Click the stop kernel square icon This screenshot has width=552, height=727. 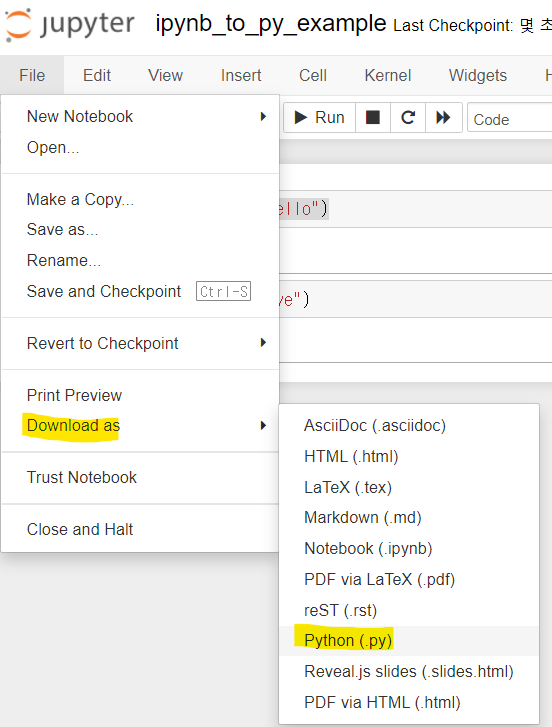click(373, 117)
